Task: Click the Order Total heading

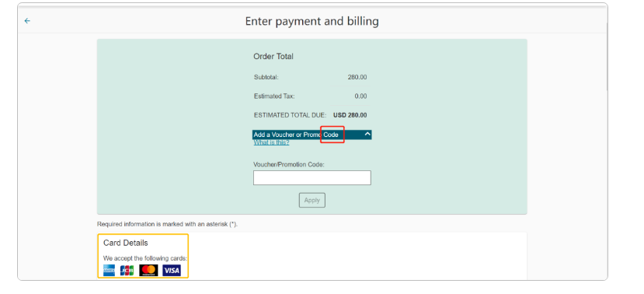Action: pos(273,57)
